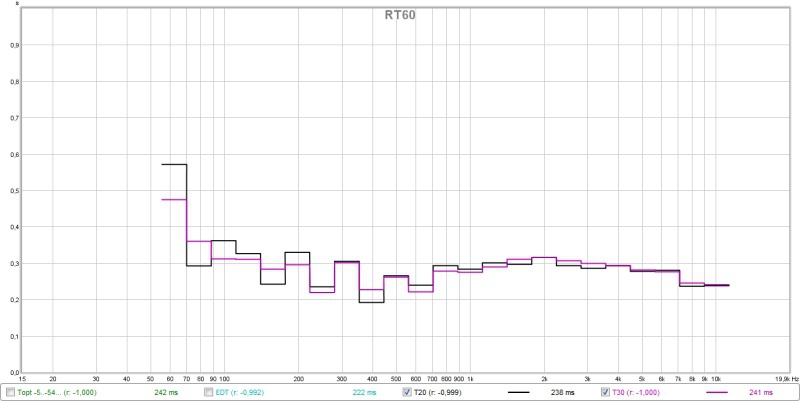Click the 0,9 label on vertical axis

pyautogui.click(x=15, y=45)
